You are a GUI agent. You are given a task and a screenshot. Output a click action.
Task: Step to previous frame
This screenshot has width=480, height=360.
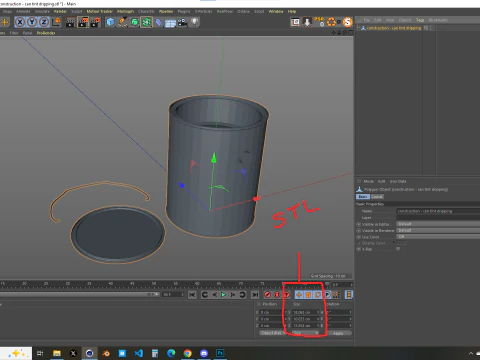tap(214, 295)
